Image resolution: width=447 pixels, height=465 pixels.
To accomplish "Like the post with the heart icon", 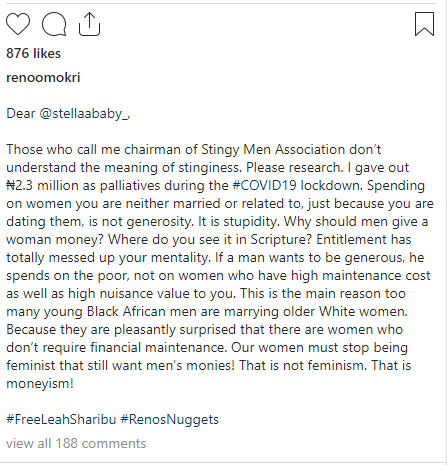I will pos(18,24).
